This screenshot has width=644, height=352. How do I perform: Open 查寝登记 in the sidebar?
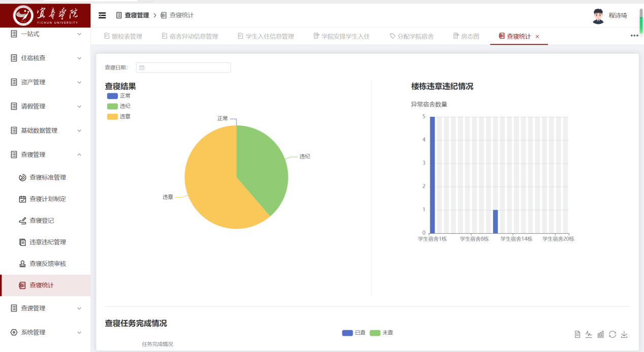tap(42, 220)
